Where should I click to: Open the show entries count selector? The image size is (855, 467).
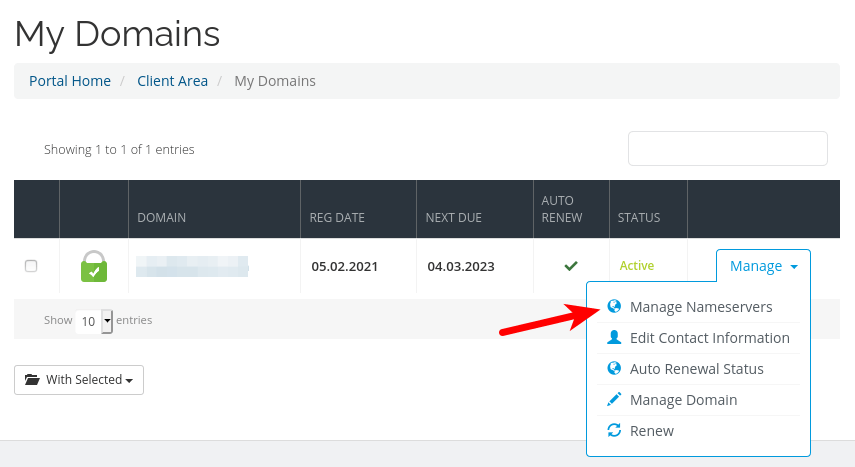[x=96, y=321]
